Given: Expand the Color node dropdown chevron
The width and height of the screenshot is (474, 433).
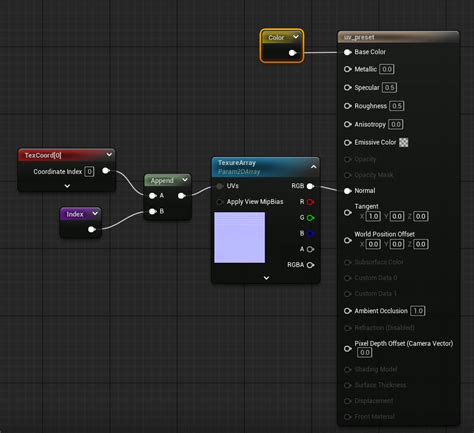Looking at the screenshot, I should tap(296, 37).
